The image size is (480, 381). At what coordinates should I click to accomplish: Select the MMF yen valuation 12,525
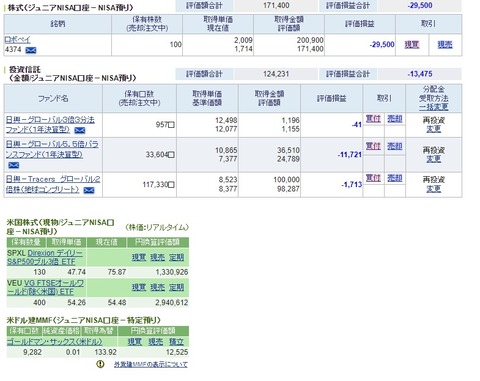pyautogui.click(x=177, y=352)
